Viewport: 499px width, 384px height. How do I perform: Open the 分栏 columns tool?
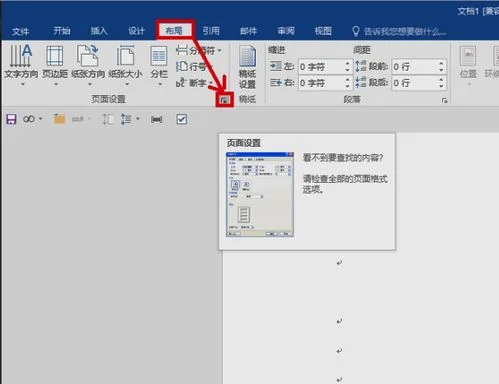(x=159, y=65)
